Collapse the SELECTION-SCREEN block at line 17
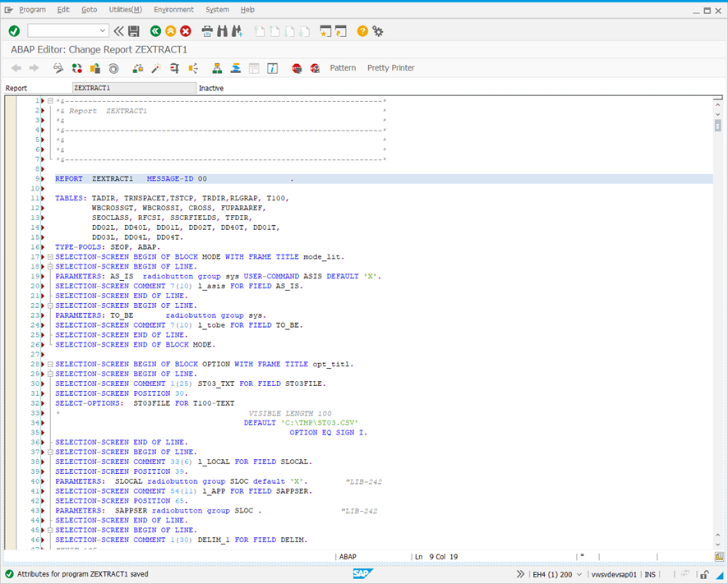728x584 pixels. tap(51, 256)
